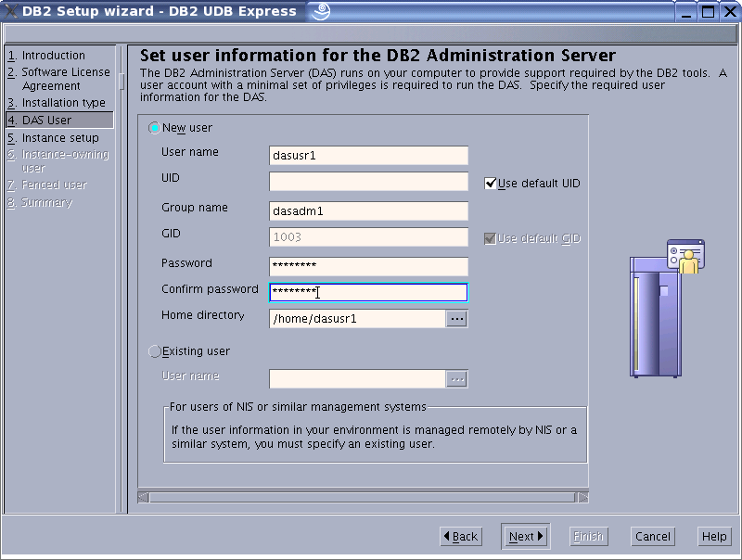Click the GID field showing 1003
The image size is (742, 560).
pos(368,237)
